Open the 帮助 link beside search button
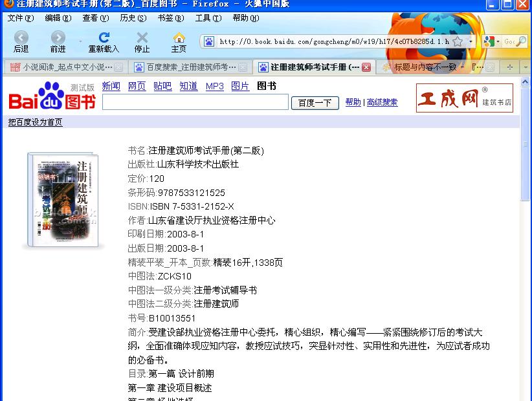This screenshot has height=401, width=532. tap(353, 102)
